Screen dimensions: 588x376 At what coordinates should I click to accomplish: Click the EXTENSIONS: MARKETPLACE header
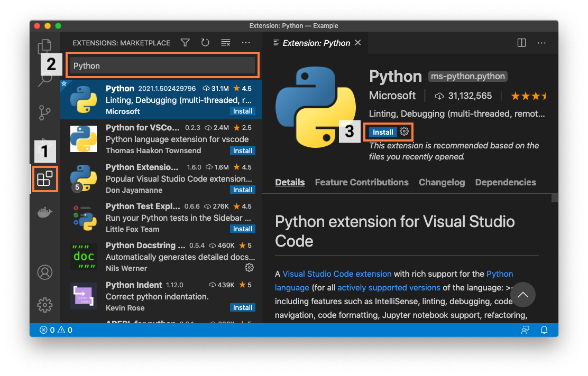pos(122,43)
